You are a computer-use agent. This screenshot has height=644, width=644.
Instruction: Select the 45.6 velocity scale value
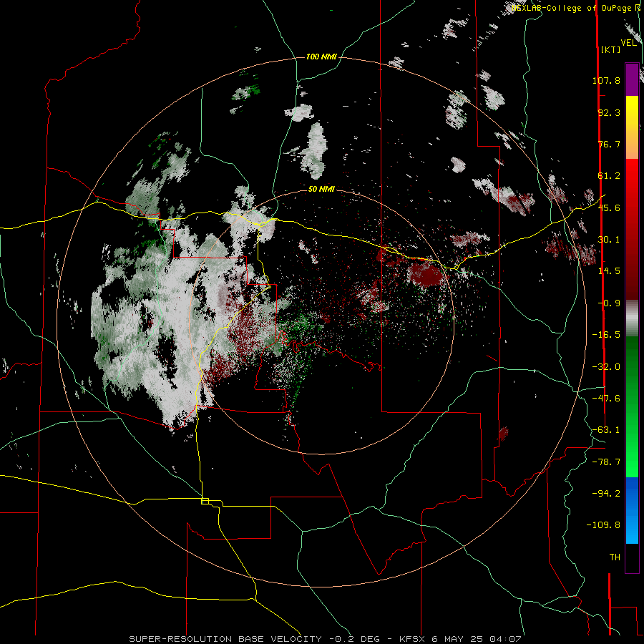[x=609, y=208]
